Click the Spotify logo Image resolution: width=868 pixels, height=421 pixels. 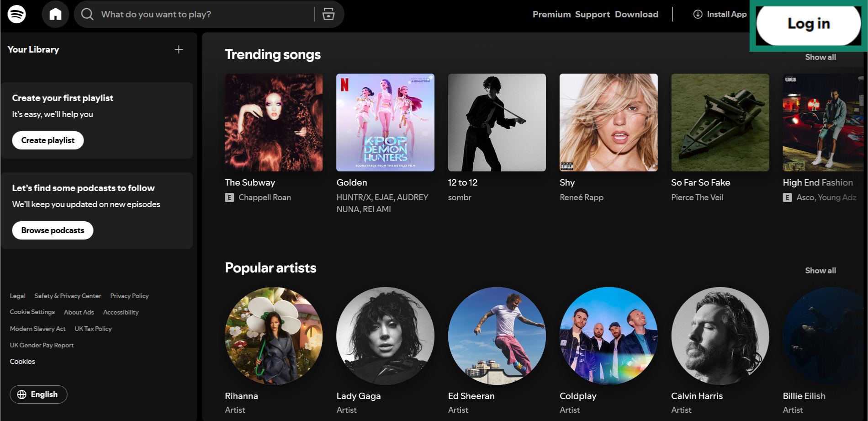tap(17, 14)
